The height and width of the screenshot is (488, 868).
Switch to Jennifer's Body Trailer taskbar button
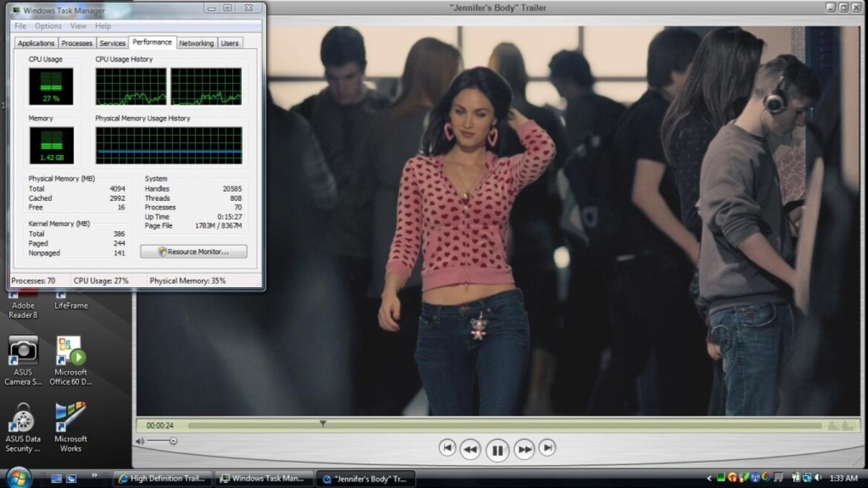click(x=365, y=478)
